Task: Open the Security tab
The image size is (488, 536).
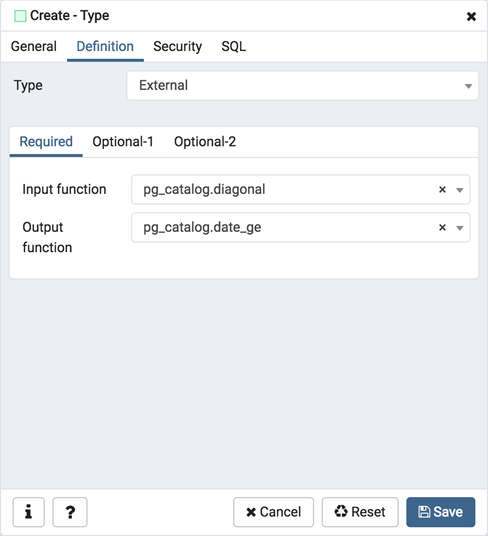Action: (177, 46)
